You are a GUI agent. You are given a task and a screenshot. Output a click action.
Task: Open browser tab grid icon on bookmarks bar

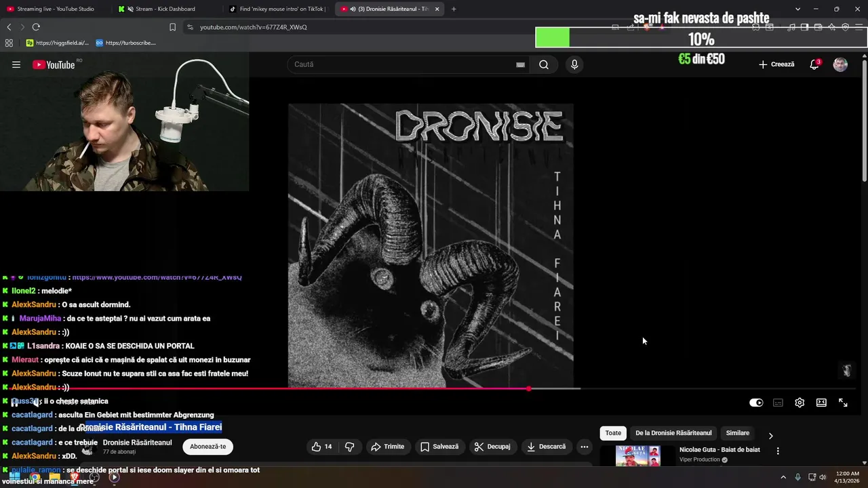tap(9, 43)
